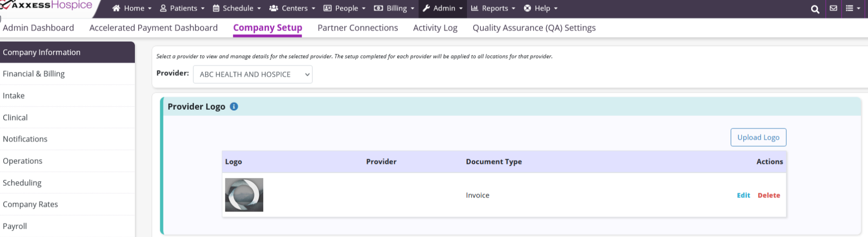Switch to Partner Connections tab

(358, 28)
